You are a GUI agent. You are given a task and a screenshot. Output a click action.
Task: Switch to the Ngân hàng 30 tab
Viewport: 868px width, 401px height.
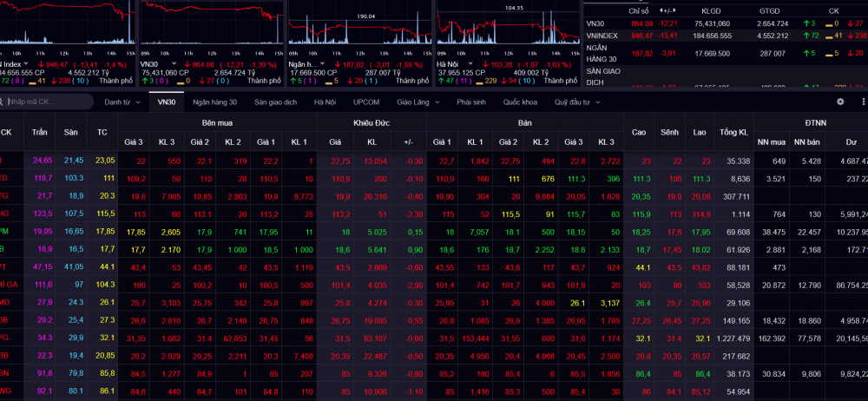pyautogui.click(x=215, y=102)
